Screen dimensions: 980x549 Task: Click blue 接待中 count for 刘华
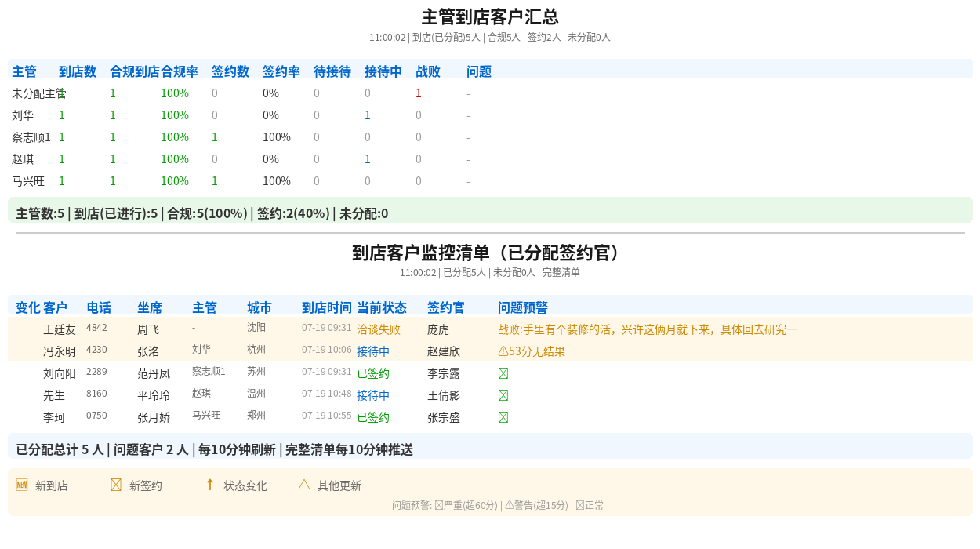tap(368, 115)
